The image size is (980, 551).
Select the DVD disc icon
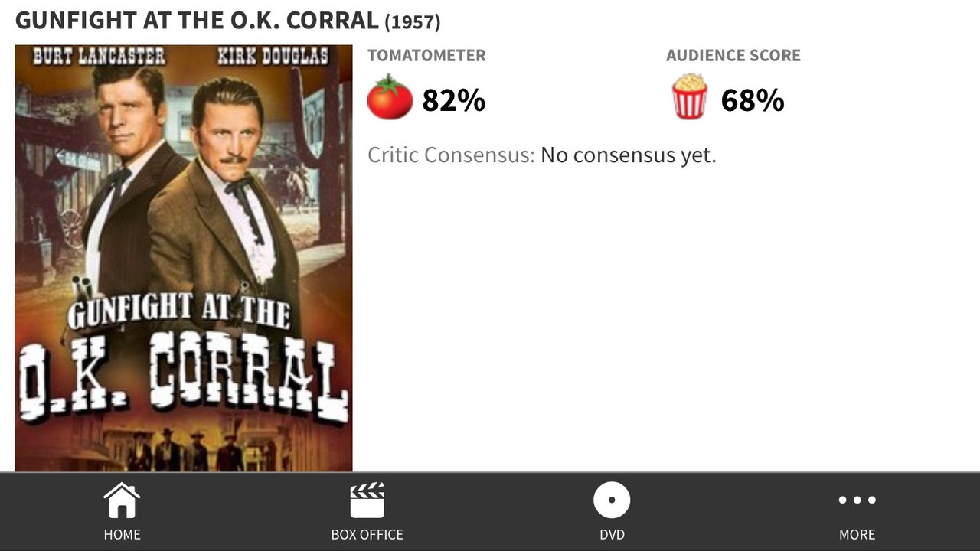click(612, 500)
